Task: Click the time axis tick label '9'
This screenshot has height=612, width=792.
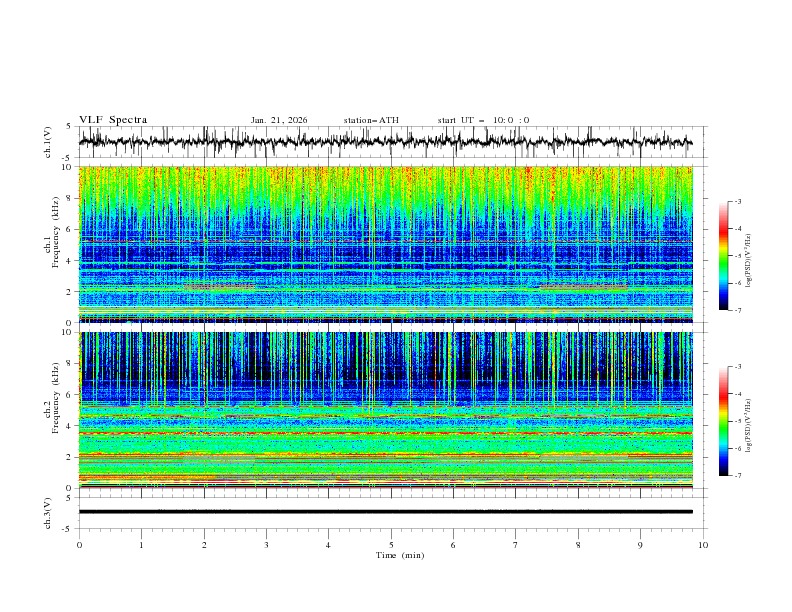Action: coord(640,545)
